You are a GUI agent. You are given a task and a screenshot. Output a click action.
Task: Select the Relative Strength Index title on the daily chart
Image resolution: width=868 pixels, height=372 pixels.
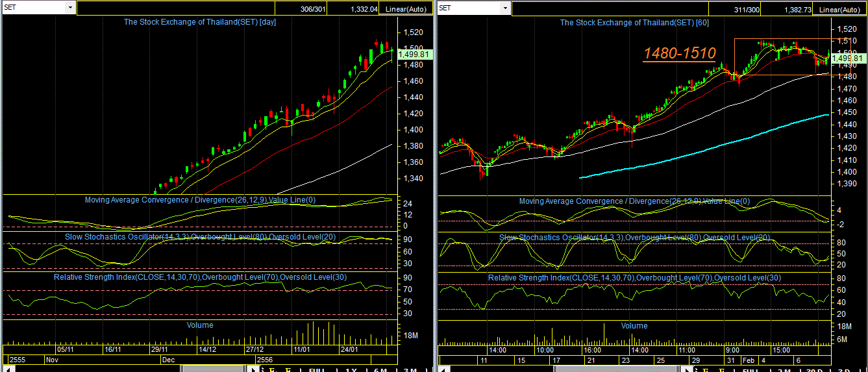200,277
